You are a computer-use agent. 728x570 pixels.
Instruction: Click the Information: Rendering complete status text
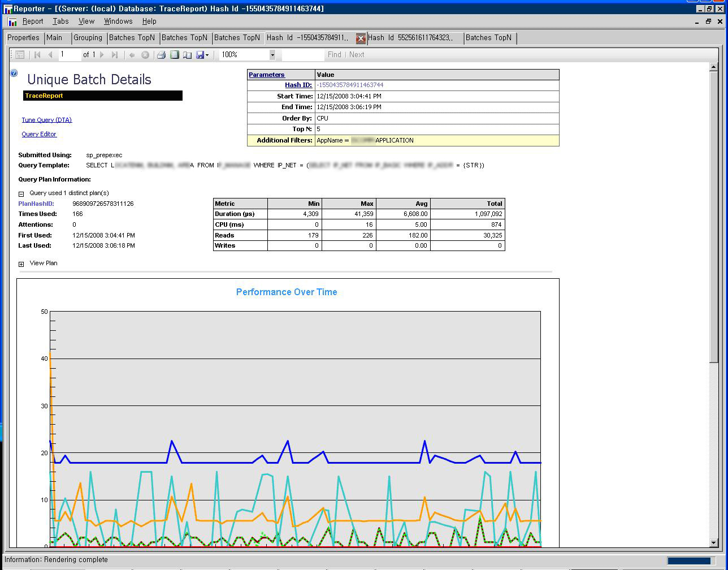[x=56, y=560]
